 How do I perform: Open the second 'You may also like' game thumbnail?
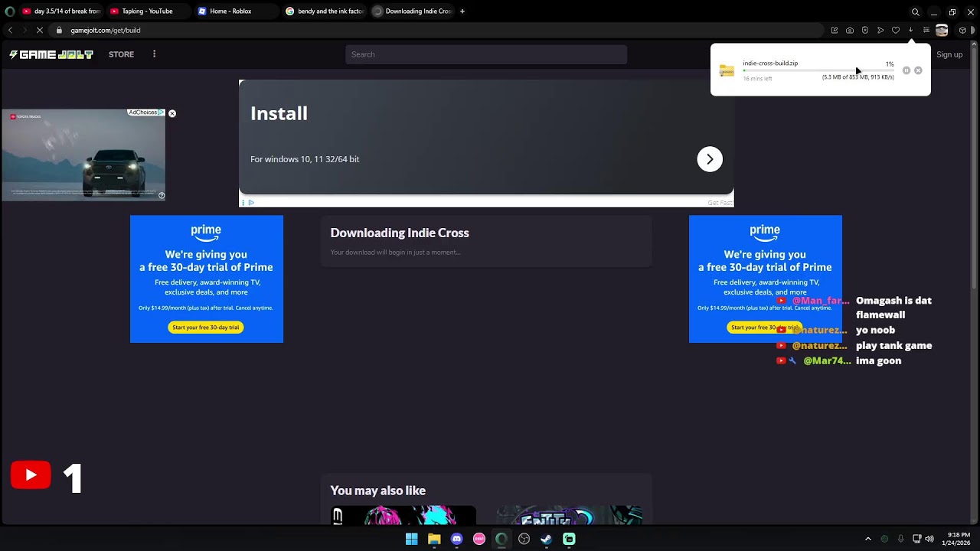(x=570, y=515)
